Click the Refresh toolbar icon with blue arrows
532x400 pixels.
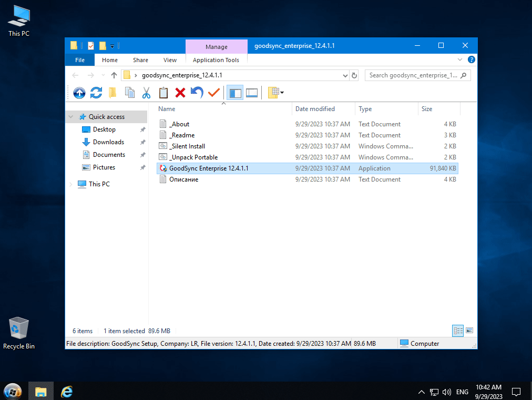(96, 93)
